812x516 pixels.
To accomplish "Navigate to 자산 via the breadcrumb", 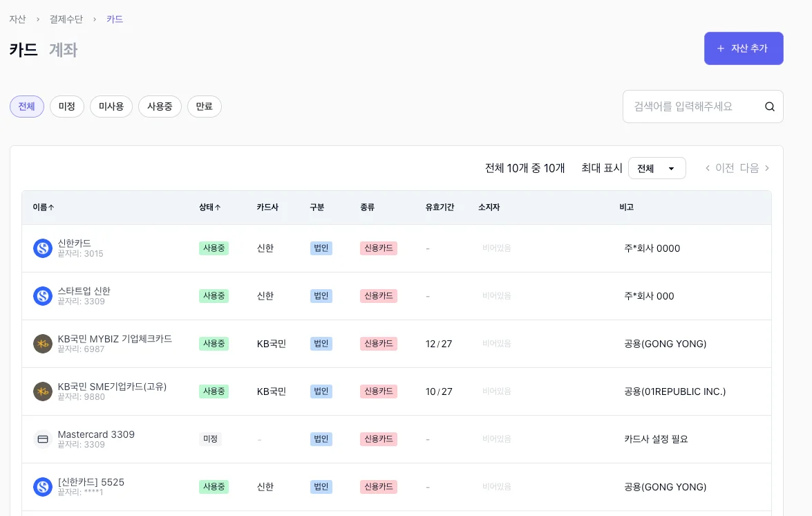I will tap(17, 19).
